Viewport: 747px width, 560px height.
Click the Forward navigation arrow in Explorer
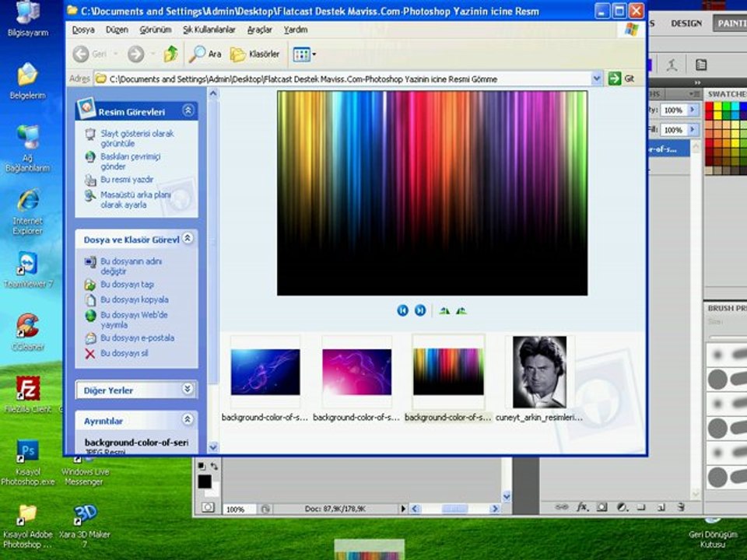click(135, 54)
